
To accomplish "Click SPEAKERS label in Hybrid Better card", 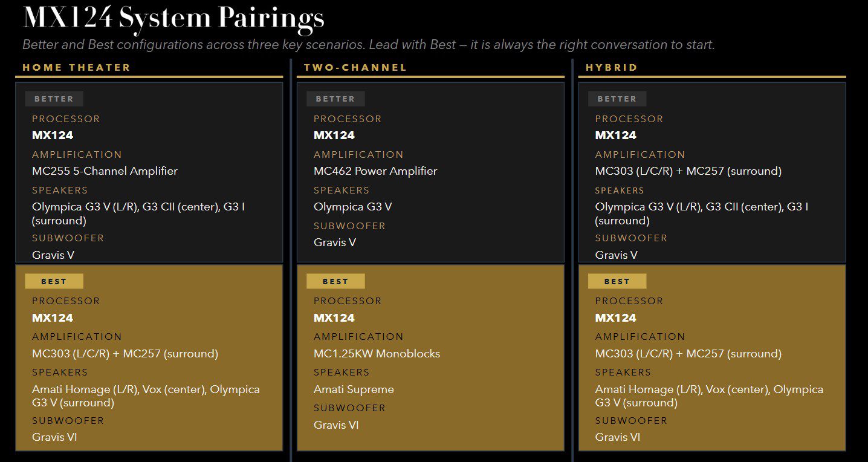I will click(x=620, y=190).
